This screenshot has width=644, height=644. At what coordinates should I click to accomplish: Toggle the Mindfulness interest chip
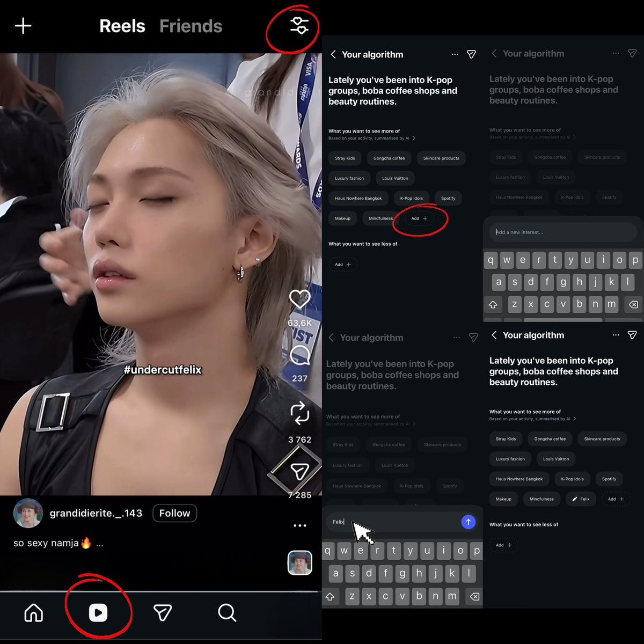pyautogui.click(x=380, y=218)
